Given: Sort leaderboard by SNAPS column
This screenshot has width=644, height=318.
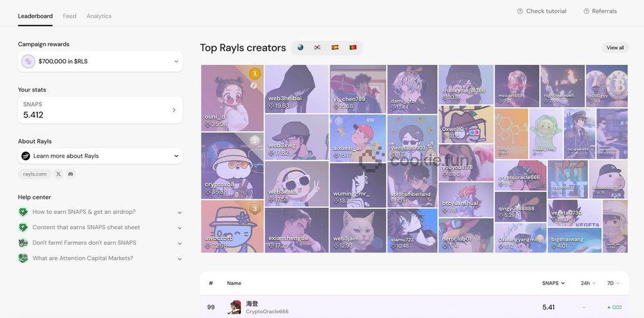Looking at the screenshot, I should [553, 283].
